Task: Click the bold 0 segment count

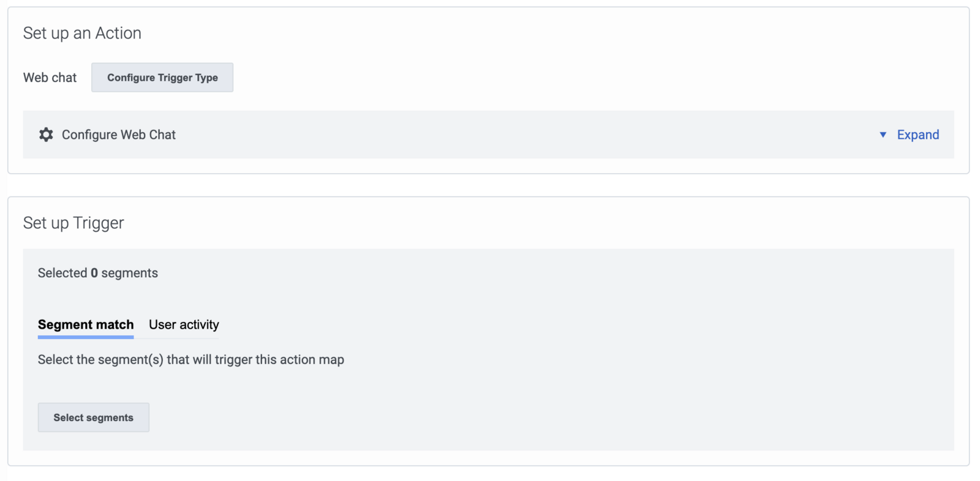Action: [94, 273]
